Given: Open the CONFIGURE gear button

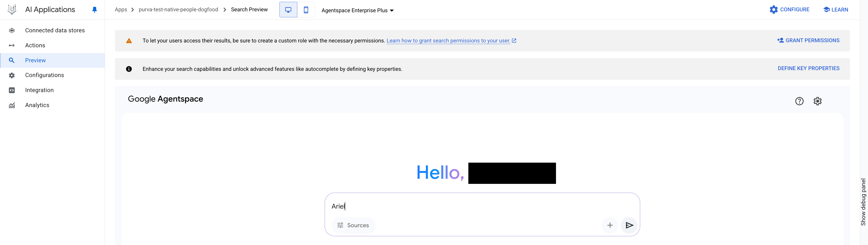Looking at the screenshot, I should [x=790, y=9].
